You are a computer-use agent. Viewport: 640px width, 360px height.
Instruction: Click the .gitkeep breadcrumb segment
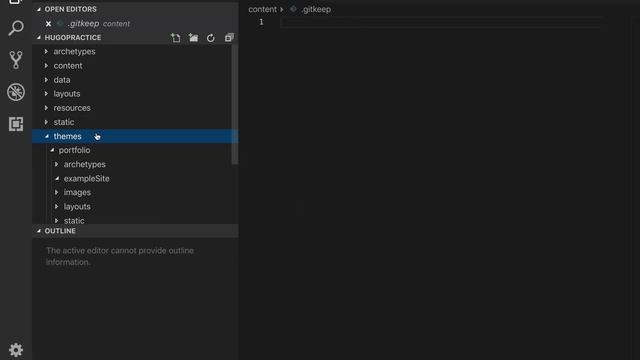coord(316,9)
